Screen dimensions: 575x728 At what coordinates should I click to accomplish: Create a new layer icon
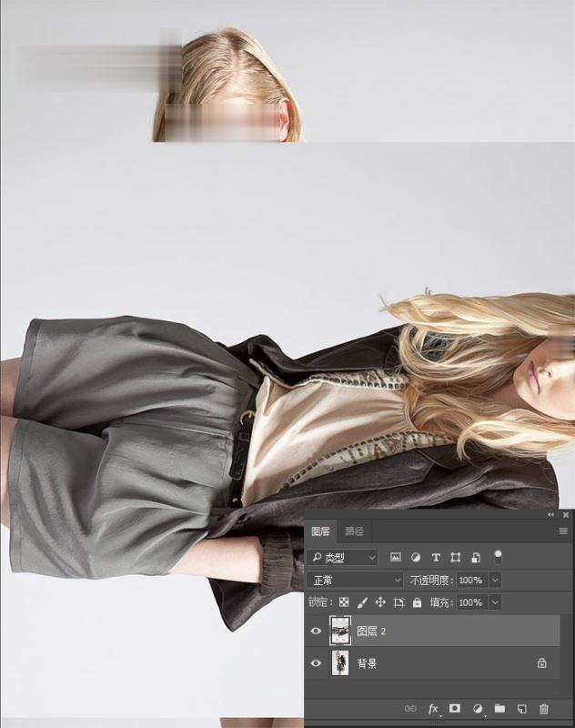pyautogui.click(x=522, y=709)
